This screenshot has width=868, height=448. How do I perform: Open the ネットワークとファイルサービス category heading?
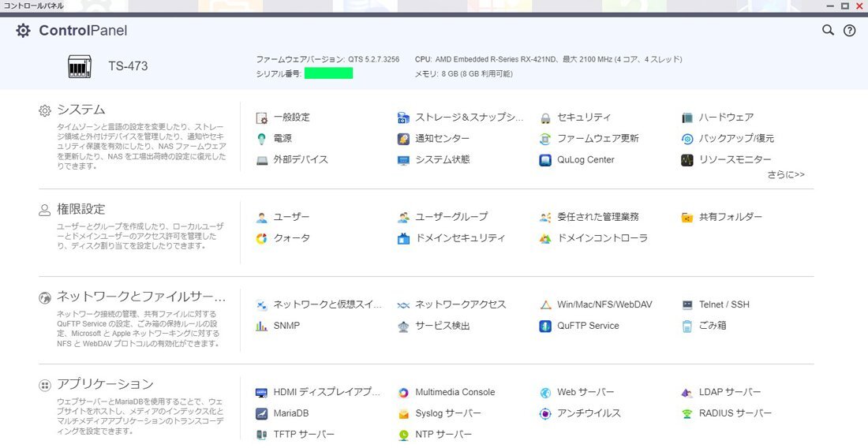tap(141, 297)
